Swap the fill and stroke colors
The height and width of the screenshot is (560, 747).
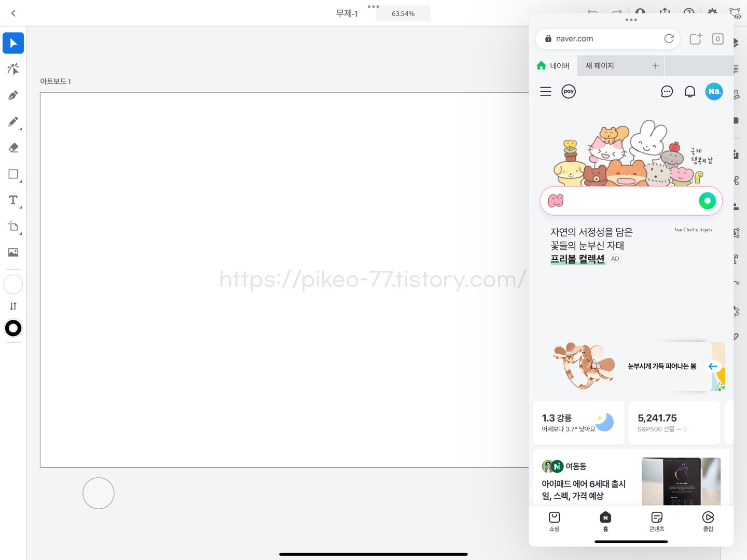point(13,306)
